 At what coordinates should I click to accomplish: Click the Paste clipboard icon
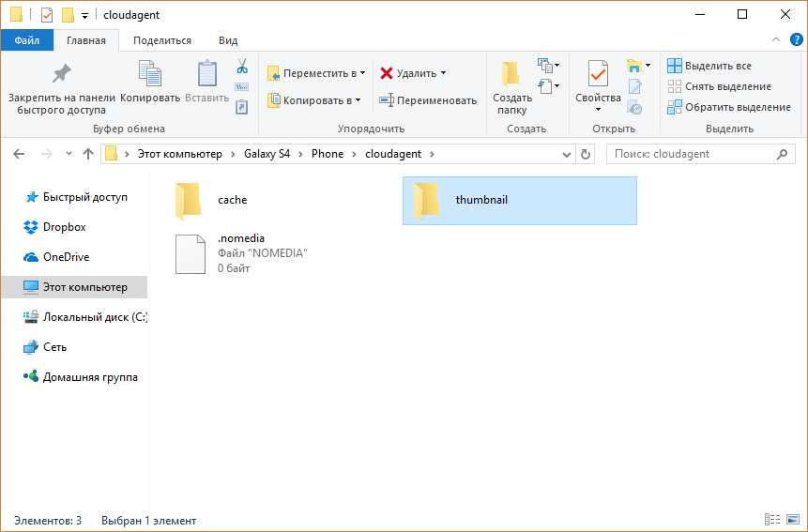[x=206, y=74]
